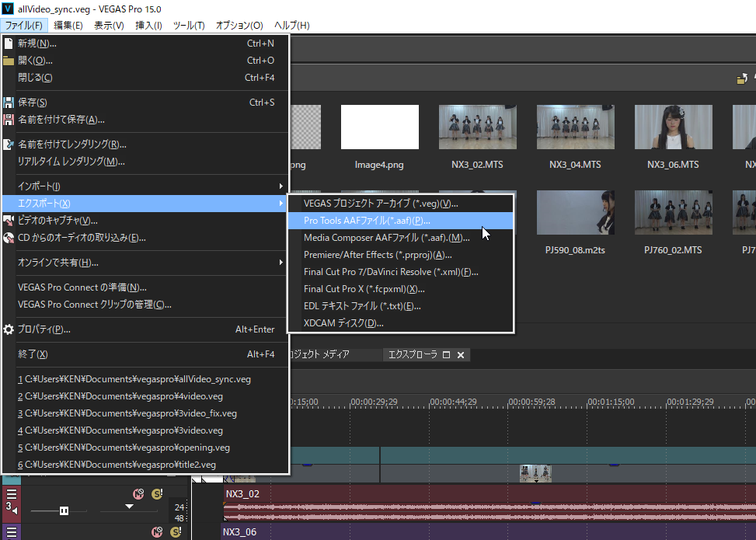
Task: Click the 開く(O) folder icon
Action: [x=9, y=61]
